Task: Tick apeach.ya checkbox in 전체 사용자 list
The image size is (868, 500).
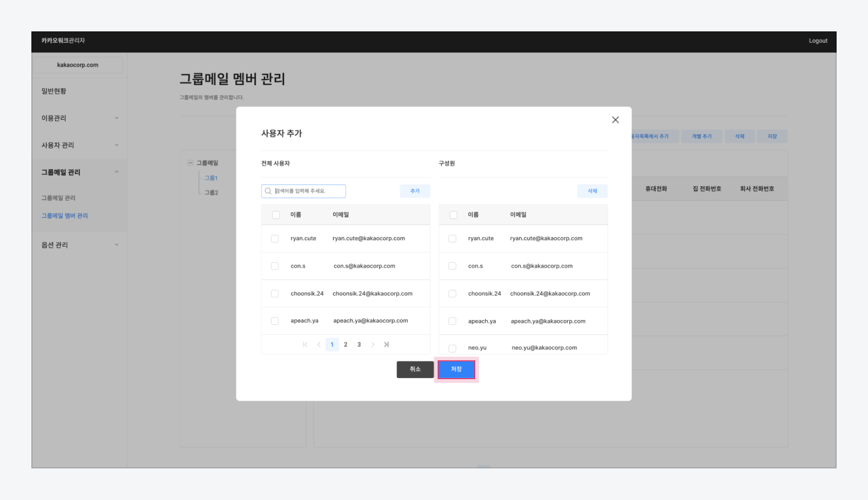Action: coord(275,321)
